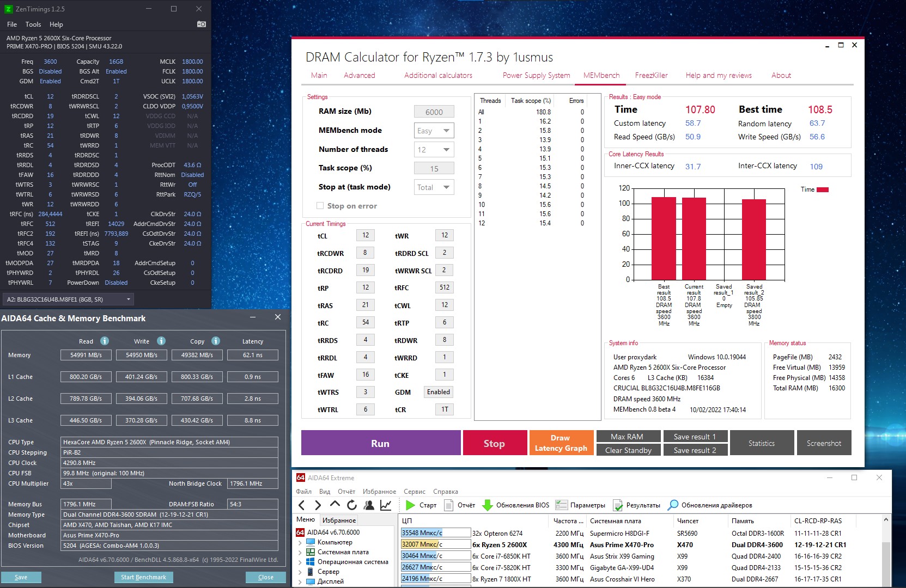
Task: Click the Statistics button
Action: 762,443
